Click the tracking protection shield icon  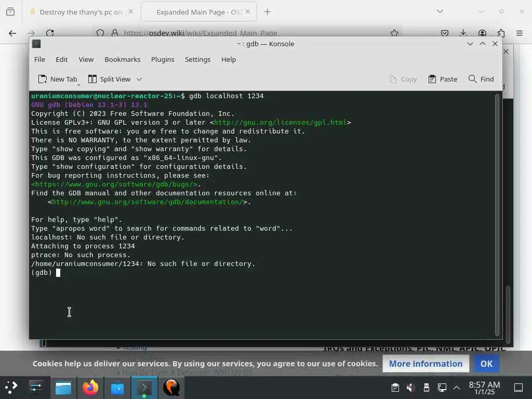pos(100,33)
